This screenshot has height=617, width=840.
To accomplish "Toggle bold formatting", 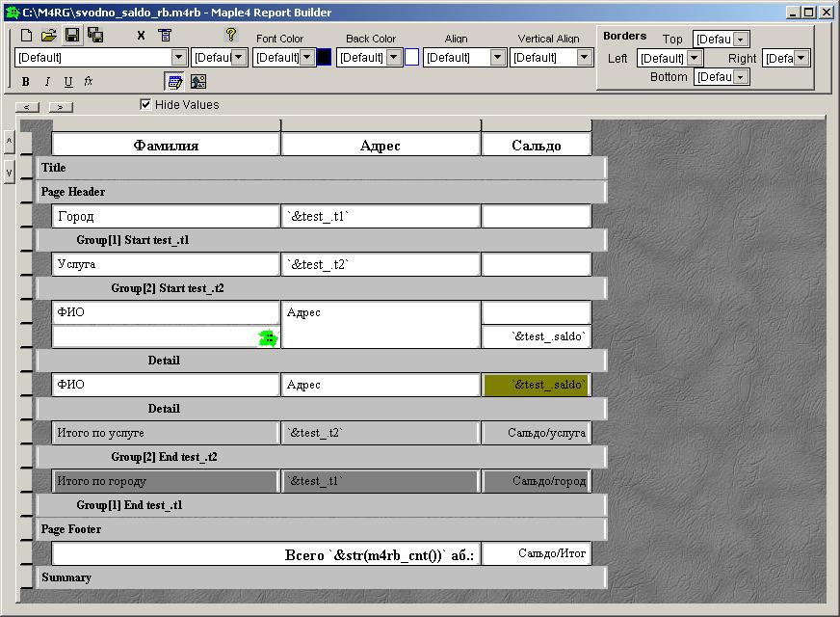I will click(x=26, y=82).
